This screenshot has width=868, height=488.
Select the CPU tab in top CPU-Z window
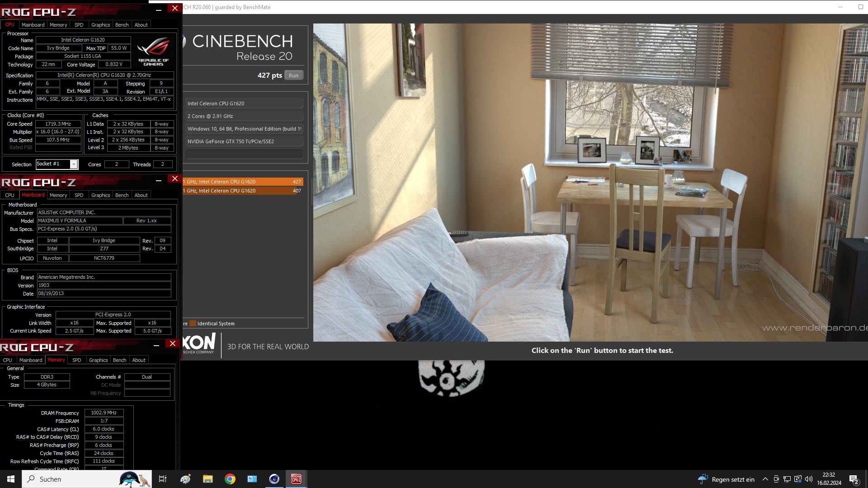(x=9, y=25)
